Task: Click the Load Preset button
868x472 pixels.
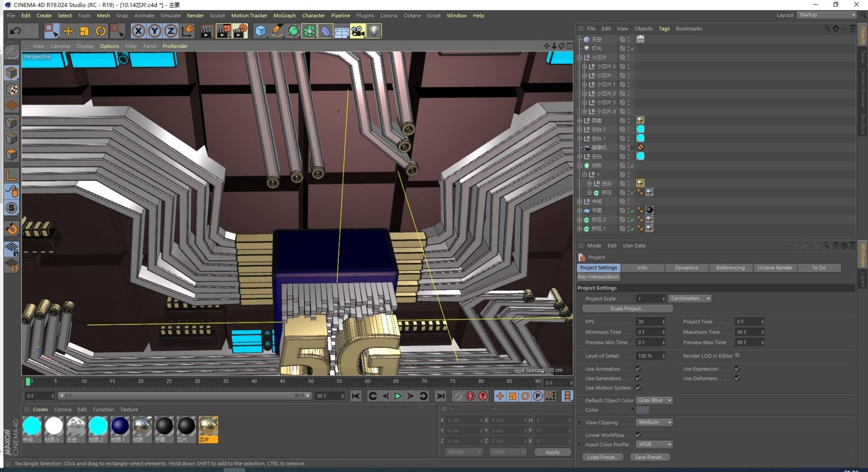Action: (x=603, y=457)
